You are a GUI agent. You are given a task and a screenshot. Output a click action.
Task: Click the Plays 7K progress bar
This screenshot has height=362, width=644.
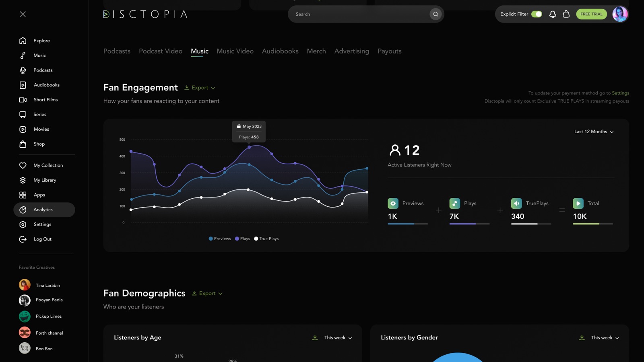coord(469,224)
